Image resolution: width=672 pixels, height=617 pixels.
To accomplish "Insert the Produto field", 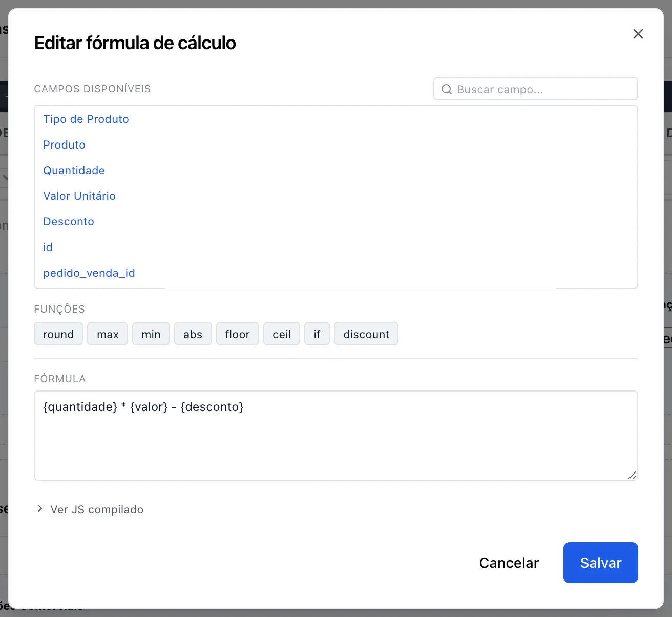I will tap(64, 145).
